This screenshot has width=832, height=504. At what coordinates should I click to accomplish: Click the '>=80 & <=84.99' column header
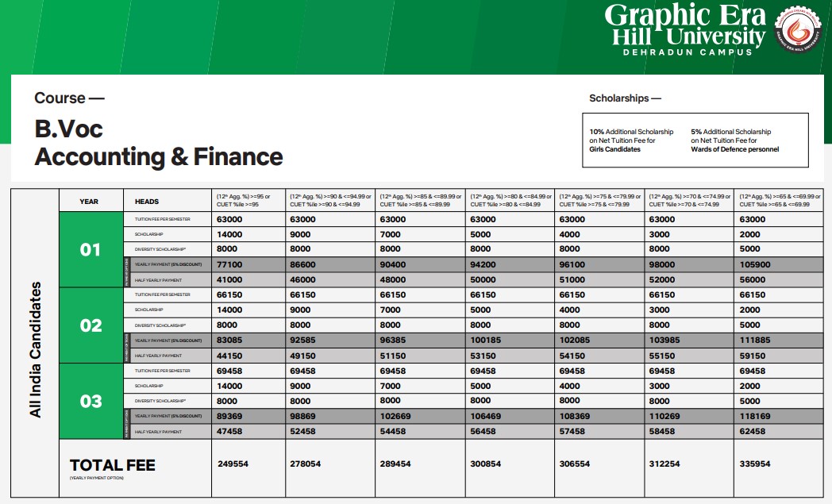[x=510, y=201]
